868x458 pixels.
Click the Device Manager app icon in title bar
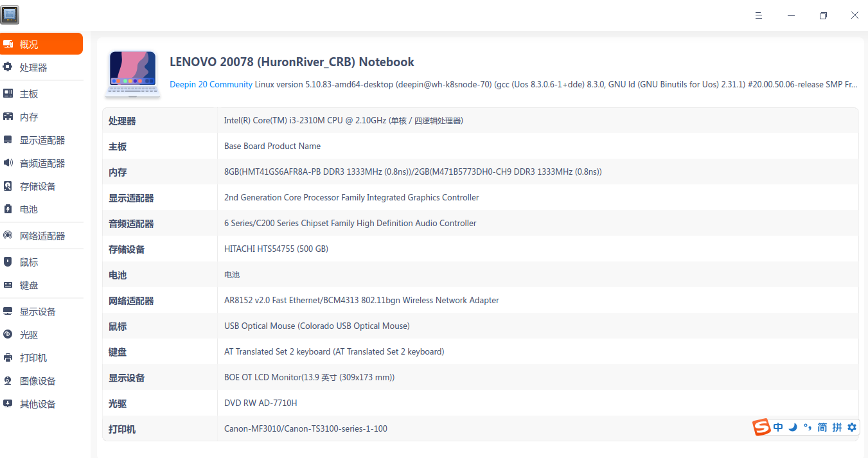(10, 15)
